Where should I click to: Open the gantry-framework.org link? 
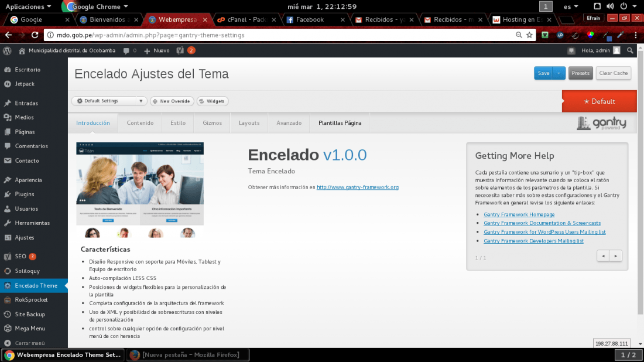point(357,187)
